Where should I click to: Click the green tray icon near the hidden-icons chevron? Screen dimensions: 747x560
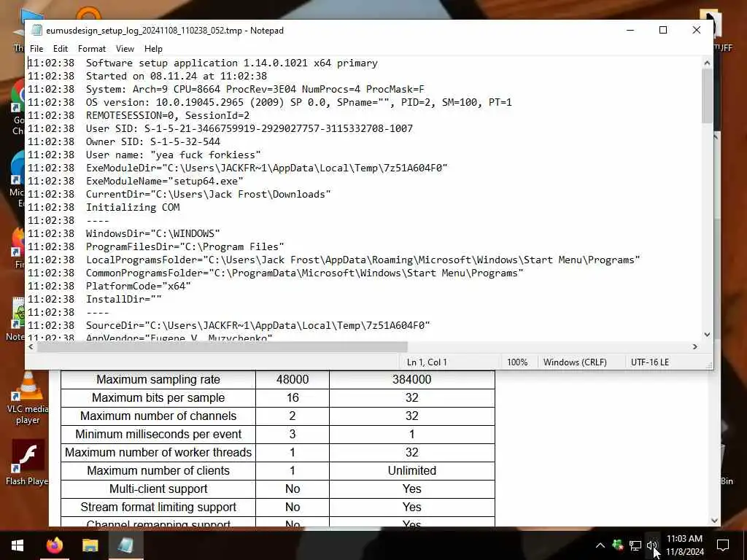(x=617, y=545)
